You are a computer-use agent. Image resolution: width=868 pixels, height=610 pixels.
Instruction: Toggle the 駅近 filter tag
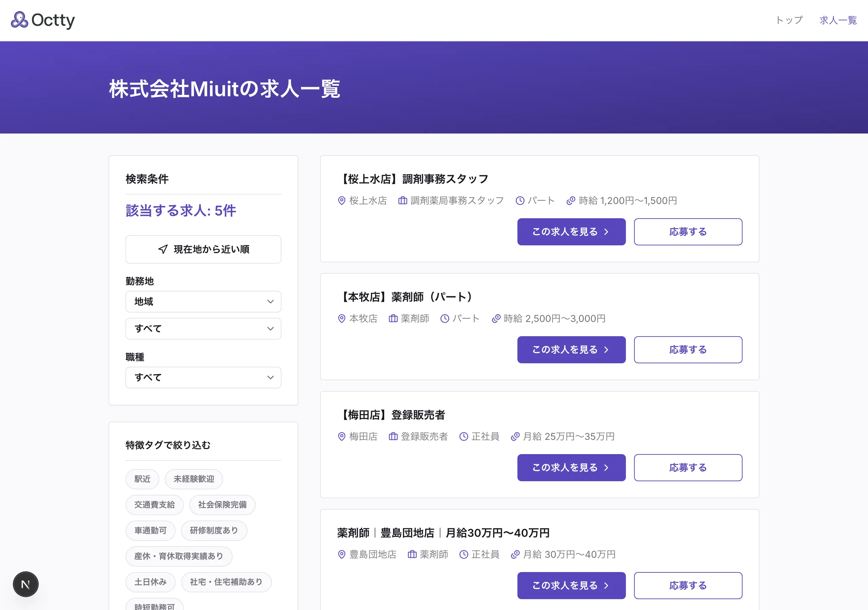(x=142, y=479)
